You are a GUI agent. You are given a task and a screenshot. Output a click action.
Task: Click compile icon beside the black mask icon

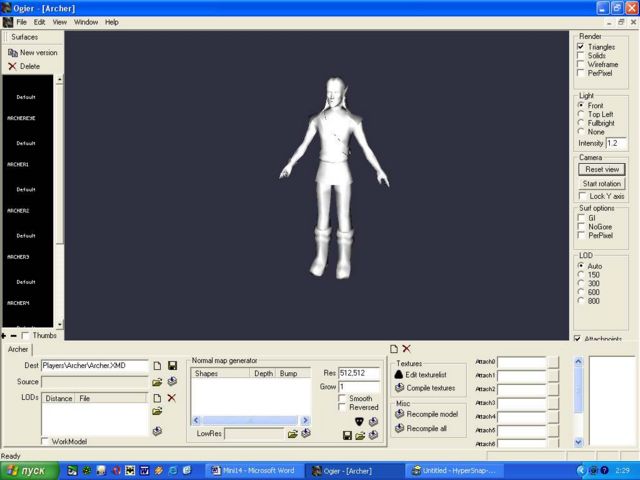(373, 422)
